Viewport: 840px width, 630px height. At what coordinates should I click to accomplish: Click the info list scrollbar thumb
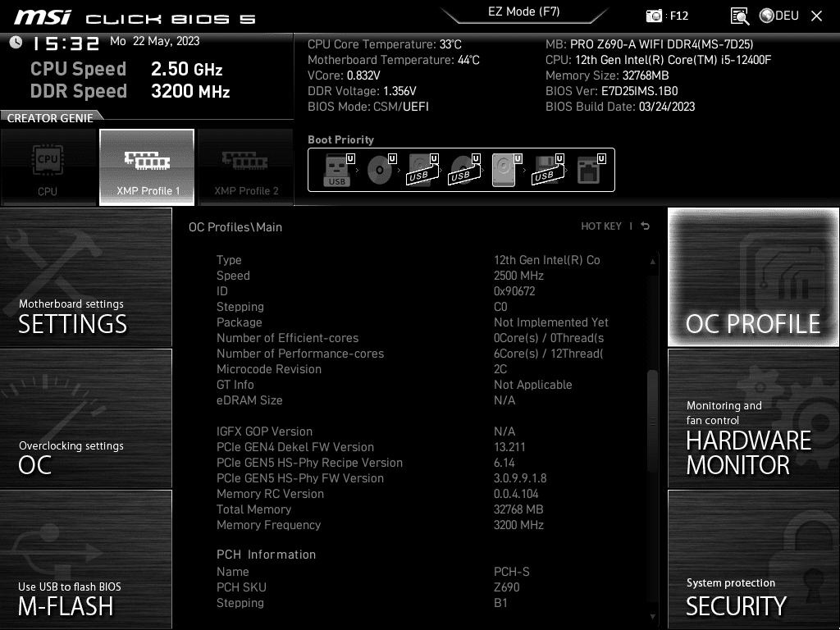pyautogui.click(x=652, y=421)
